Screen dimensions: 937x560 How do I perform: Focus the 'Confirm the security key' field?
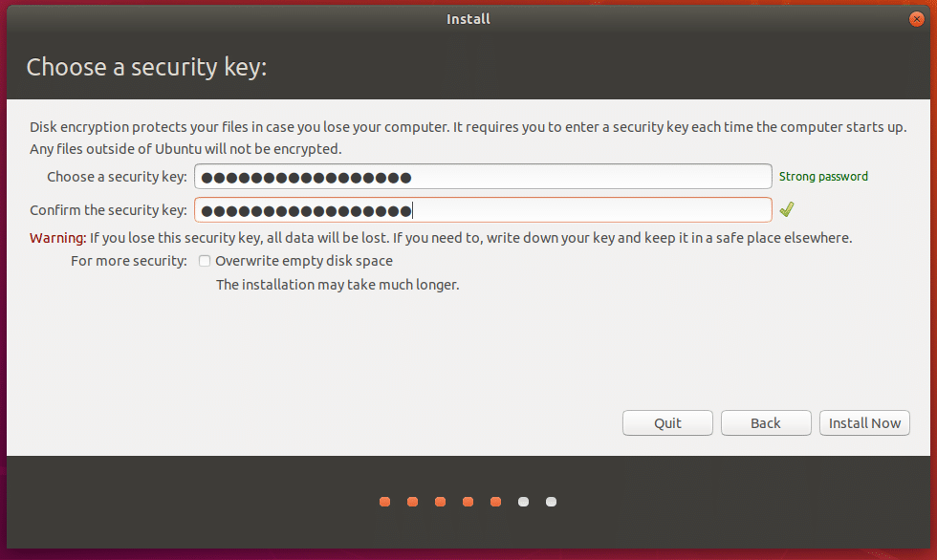483,210
